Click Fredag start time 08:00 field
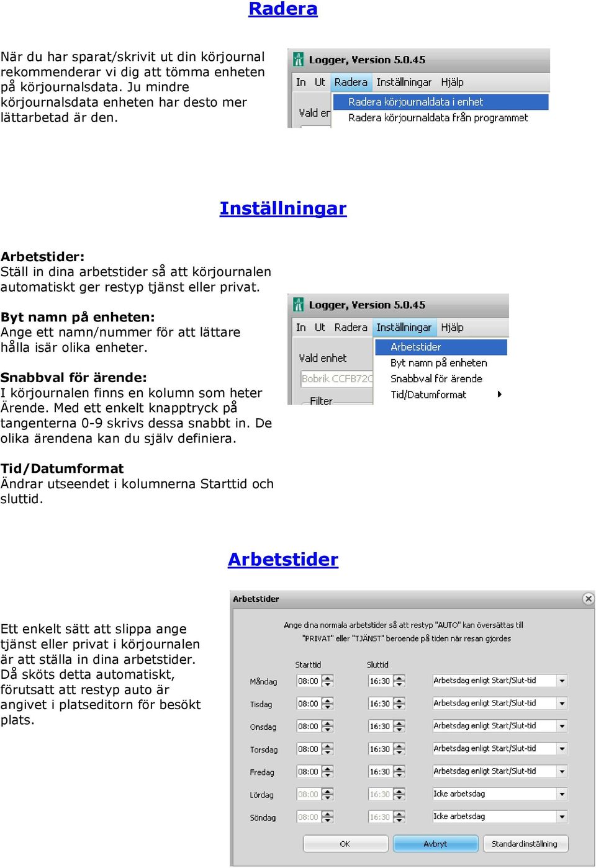Screen dimensions: 596x868 tap(309, 772)
